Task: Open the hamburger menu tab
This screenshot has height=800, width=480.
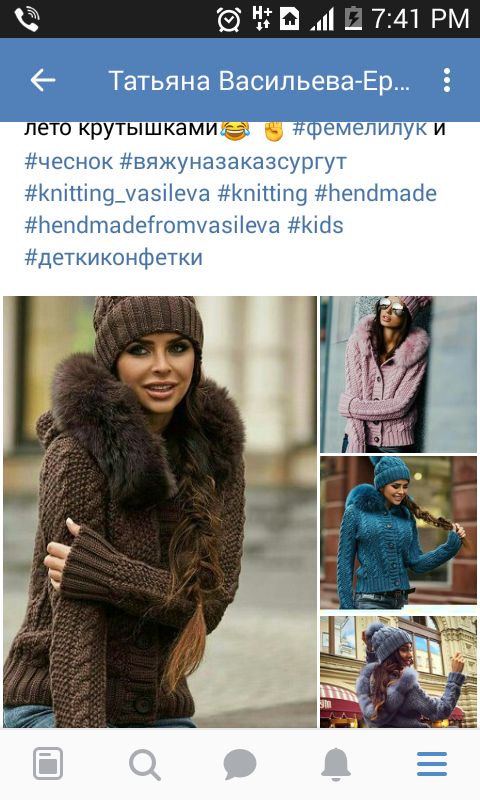Action: pos(432,764)
